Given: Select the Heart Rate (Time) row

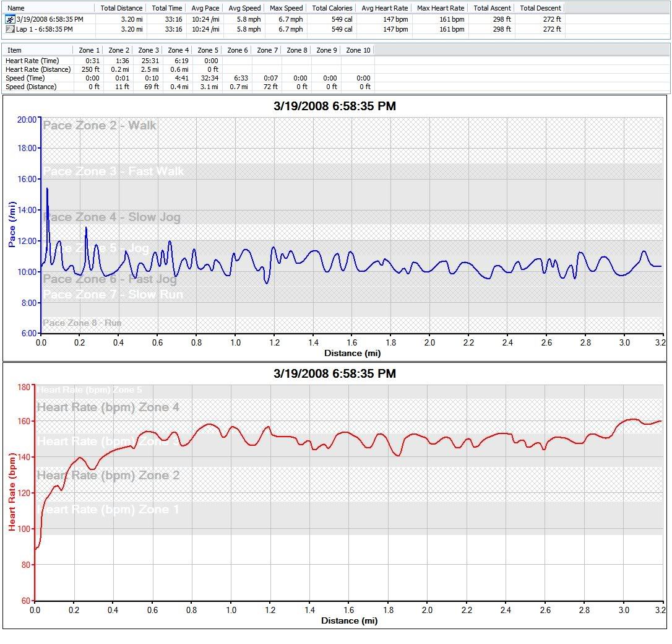Looking at the screenshot, I should coord(31,61).
